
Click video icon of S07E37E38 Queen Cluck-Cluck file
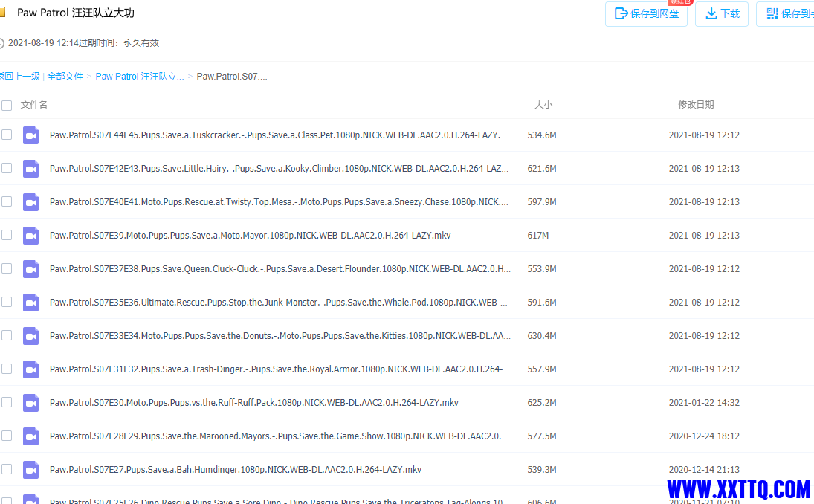30,269
